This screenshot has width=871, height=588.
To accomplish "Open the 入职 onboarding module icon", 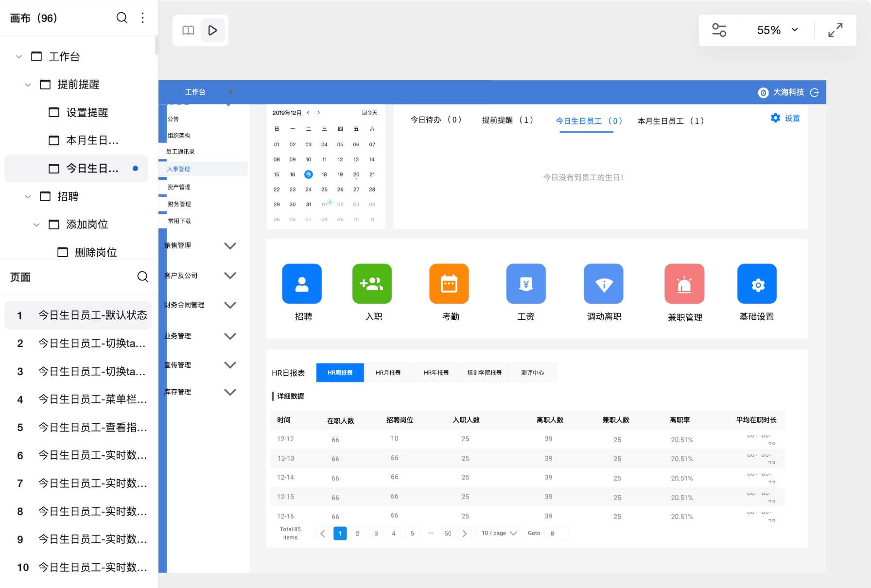I will point(372,284).
